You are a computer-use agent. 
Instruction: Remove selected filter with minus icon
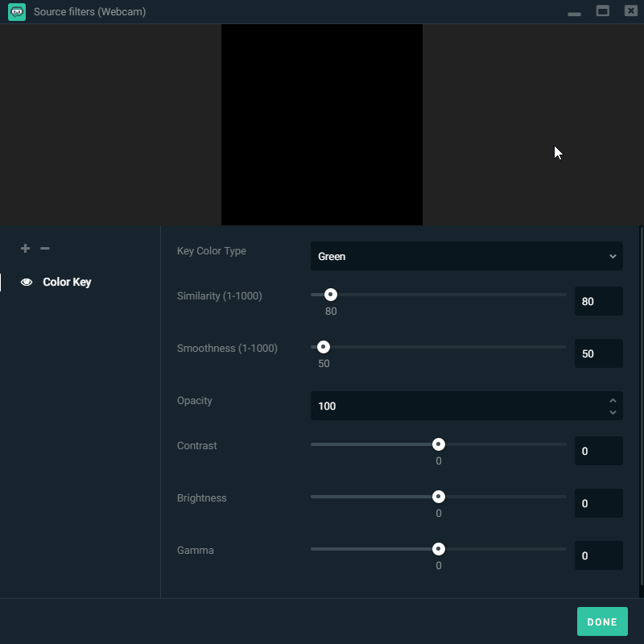[x=45, y=248]
